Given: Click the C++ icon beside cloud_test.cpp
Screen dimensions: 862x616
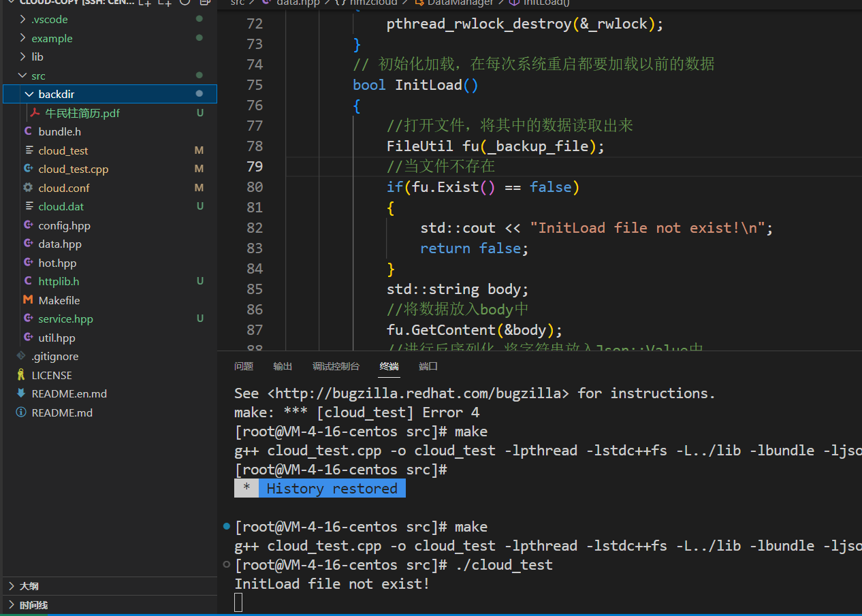Looking at the screenshot, I should 28,169.
